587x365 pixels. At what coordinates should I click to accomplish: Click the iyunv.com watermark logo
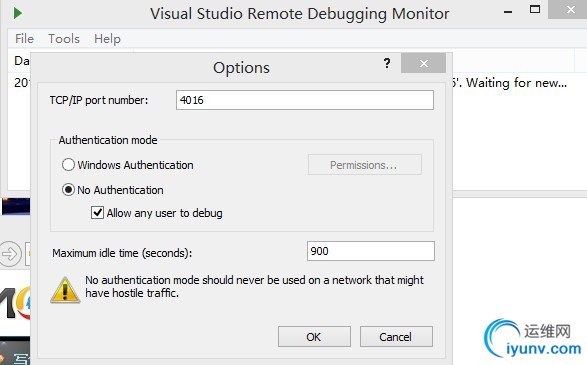coord(532,339)
